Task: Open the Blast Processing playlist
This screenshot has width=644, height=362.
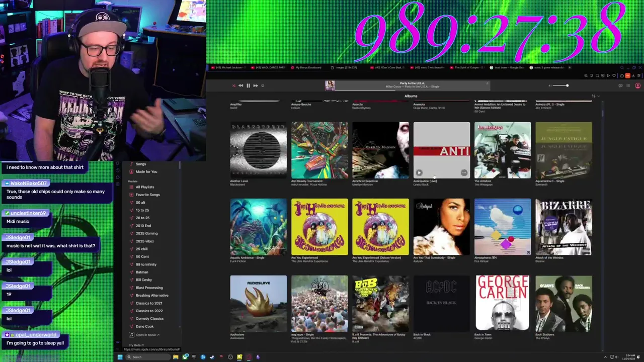Action: pyautogui.click(x=149, y=288)
